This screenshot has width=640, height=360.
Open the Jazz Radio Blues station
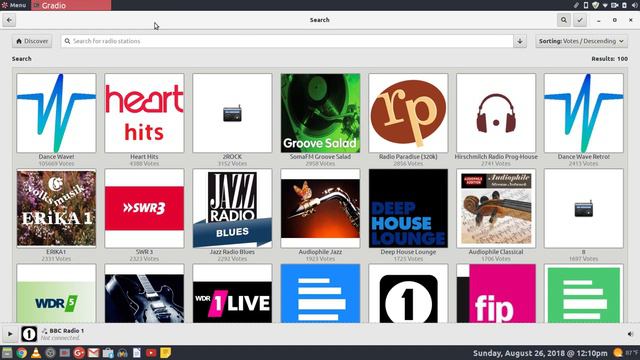click(x=232, y=208)
